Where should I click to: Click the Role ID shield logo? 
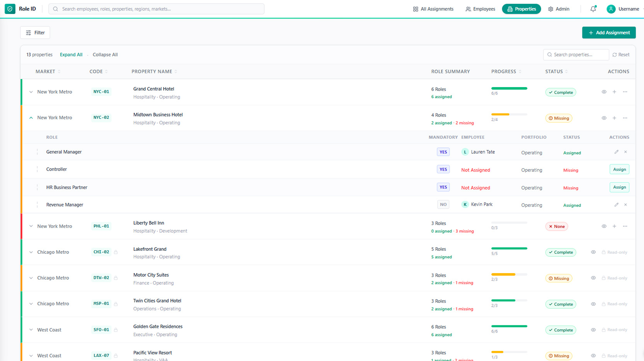coord(10,9)
